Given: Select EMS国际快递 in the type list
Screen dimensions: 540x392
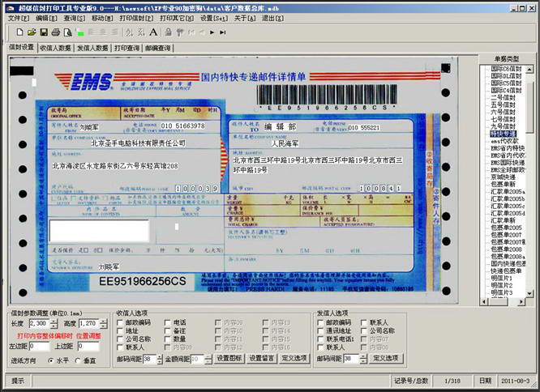Looking at the screenshot, I should point(508,163).
